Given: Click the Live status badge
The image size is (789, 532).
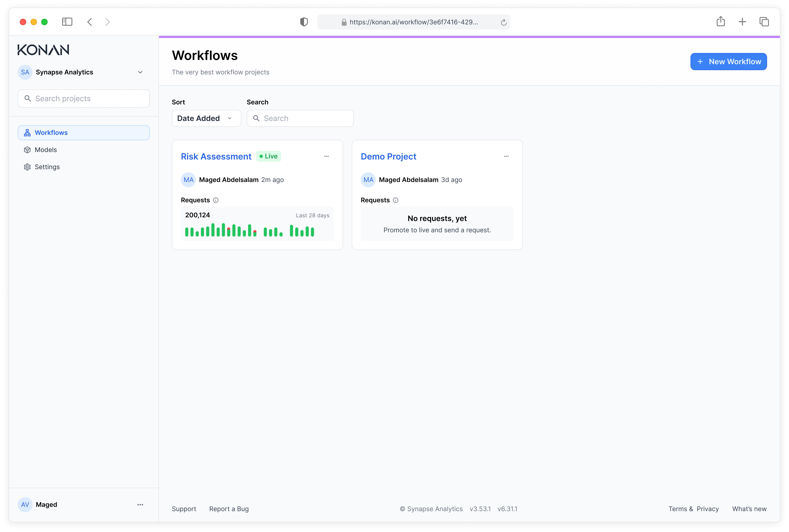Looking at the screenshot, I should 268,156.
